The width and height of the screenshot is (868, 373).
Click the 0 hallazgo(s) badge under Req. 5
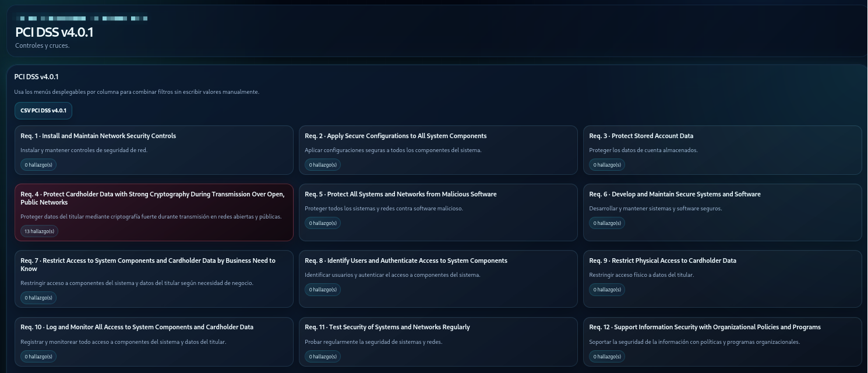[x=323, y=223]
